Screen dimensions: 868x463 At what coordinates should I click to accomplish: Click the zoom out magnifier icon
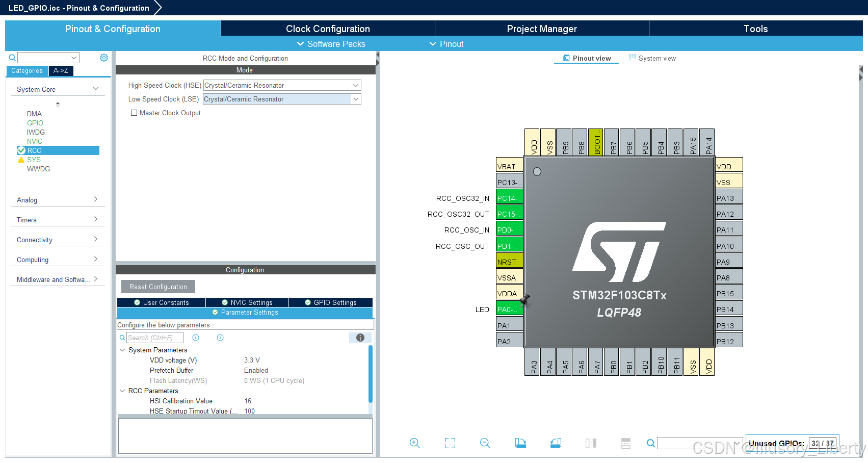485,443
